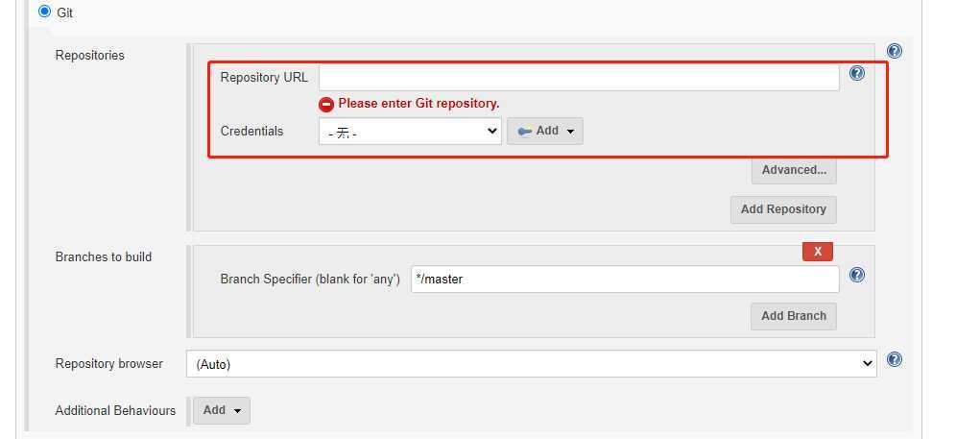Open help icon next to Repository browser

895,359
